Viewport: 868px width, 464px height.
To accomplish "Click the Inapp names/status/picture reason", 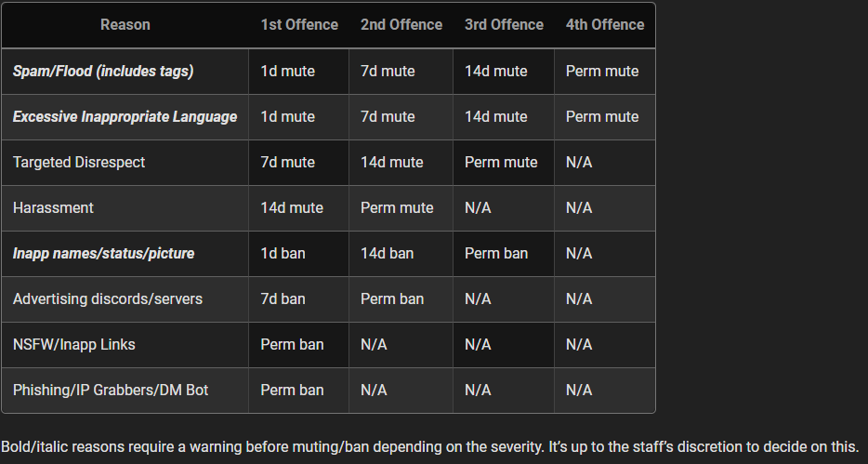I will click(x=103, y=253).
